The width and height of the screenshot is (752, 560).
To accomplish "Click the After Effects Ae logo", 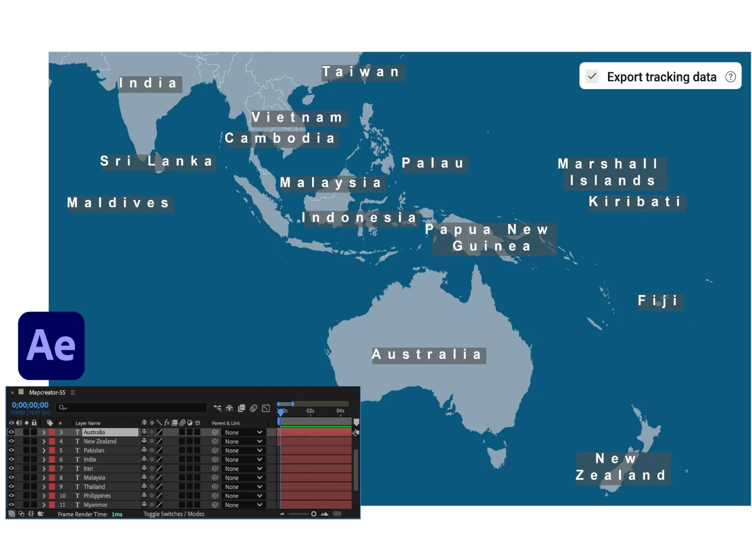I will pos(52,346).
